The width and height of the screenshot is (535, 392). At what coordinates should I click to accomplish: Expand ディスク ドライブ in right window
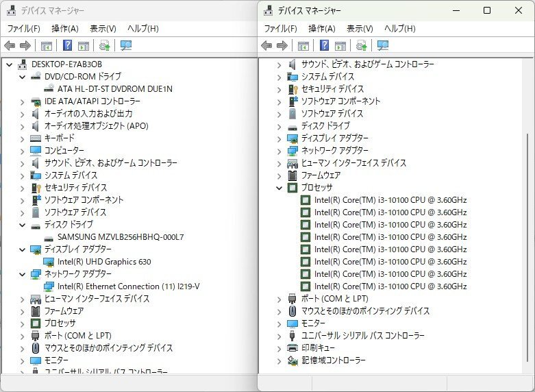tap(279, 126)
